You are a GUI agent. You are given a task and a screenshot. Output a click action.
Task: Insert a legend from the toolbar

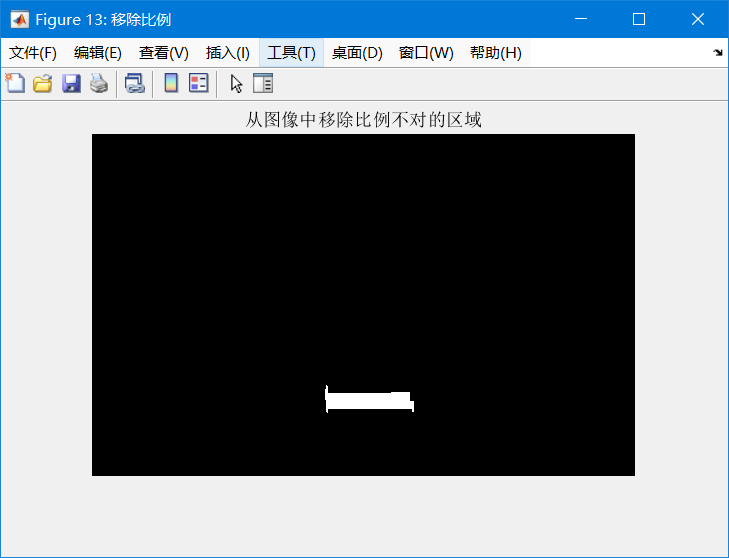coord(199,84)
